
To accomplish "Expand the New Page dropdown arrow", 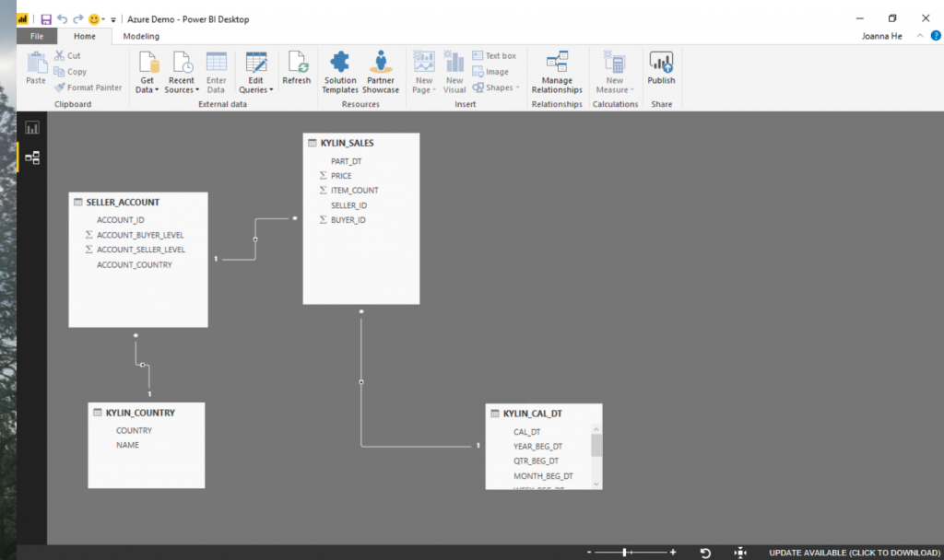I will point(434,90).
